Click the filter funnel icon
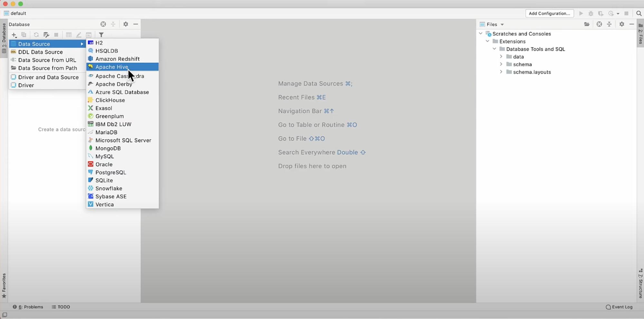The image size is (644, 319). coord(101,35)
